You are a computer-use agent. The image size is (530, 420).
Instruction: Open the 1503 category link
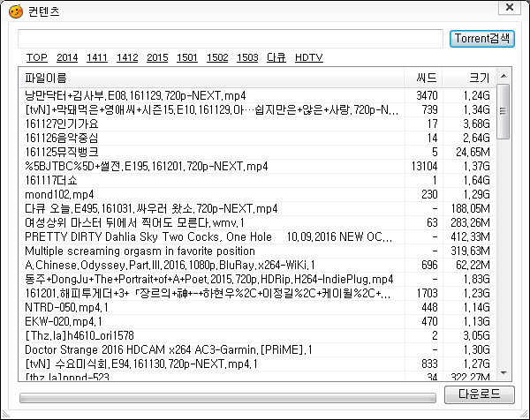247,57
